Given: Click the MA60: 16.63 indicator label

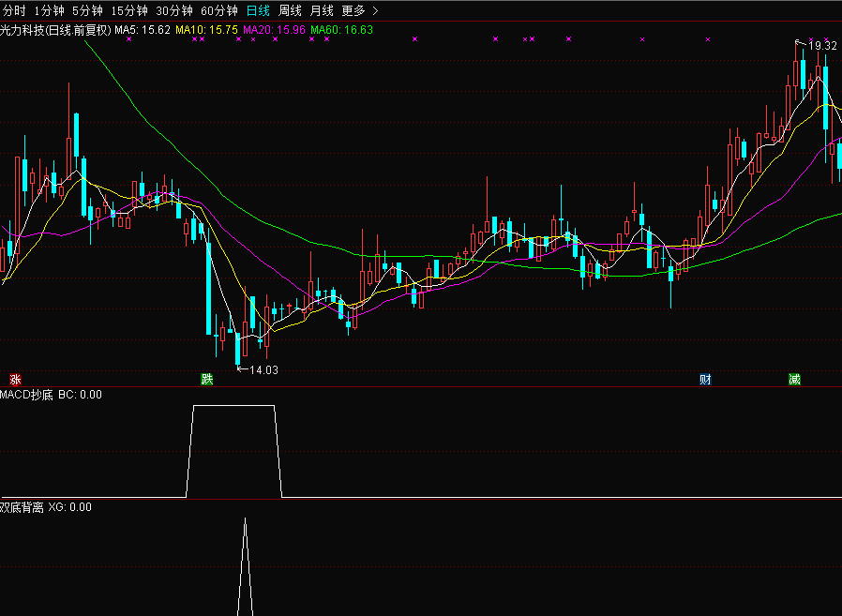Looking at the screenshot, I should click(341, 30).
